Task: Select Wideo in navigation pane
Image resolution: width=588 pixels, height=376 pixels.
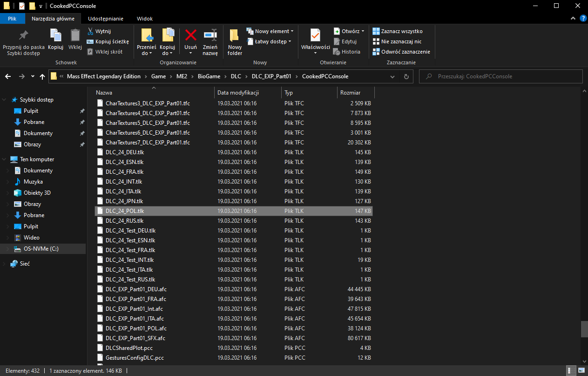Action: (32, 238)
